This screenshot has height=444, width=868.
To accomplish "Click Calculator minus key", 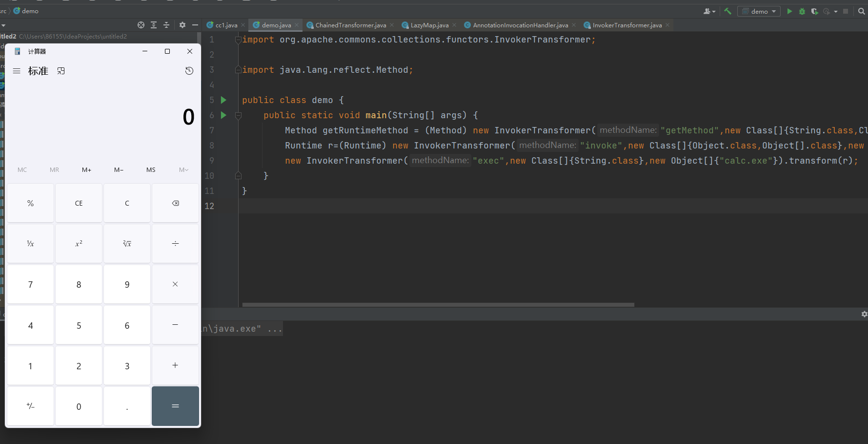I will tap(175, 325).
